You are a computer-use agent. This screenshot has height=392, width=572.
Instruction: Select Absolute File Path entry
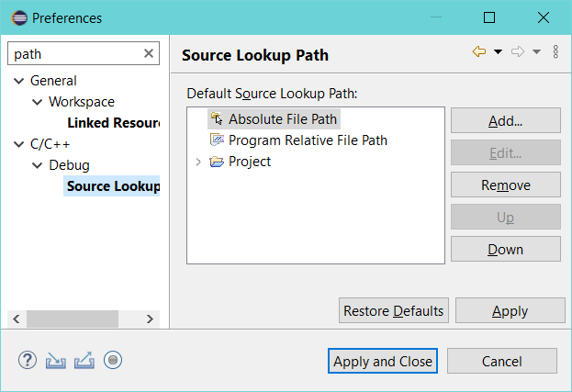283,119
